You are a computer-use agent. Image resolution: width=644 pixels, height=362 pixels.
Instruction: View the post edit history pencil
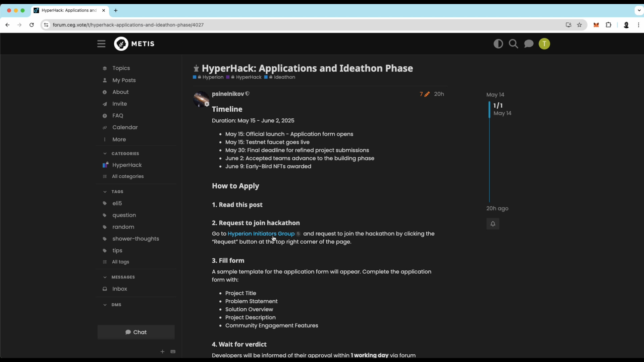[x=424, y=94]
